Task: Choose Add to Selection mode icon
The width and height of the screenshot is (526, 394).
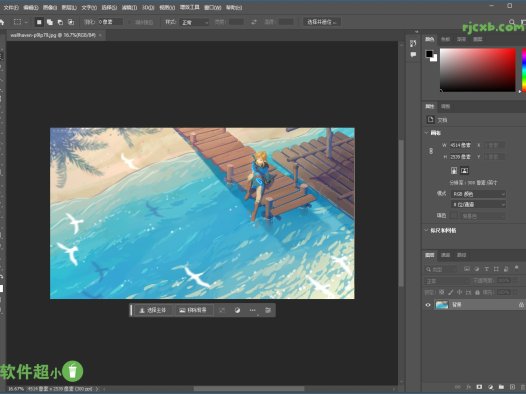Action: click(50, 22)
